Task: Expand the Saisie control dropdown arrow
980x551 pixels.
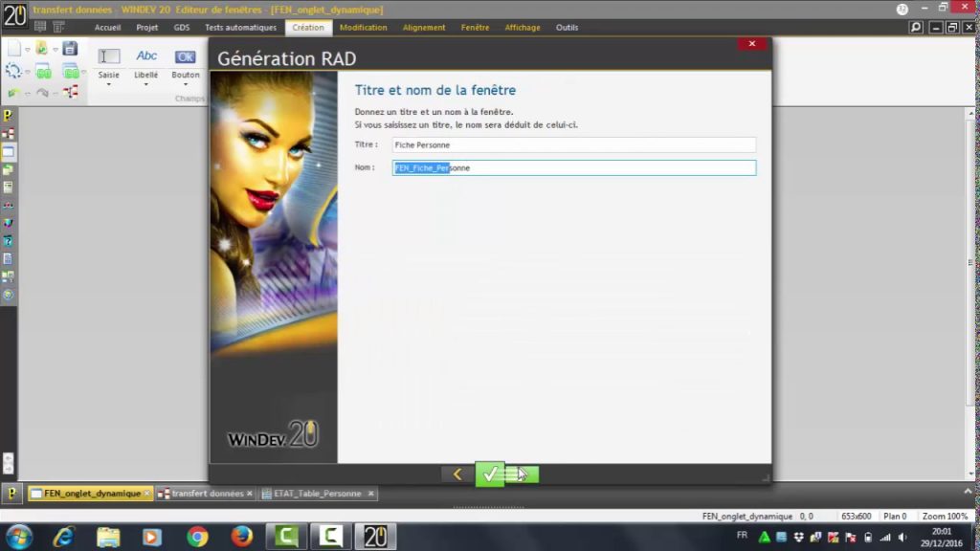Action: (x=109, y=85)
